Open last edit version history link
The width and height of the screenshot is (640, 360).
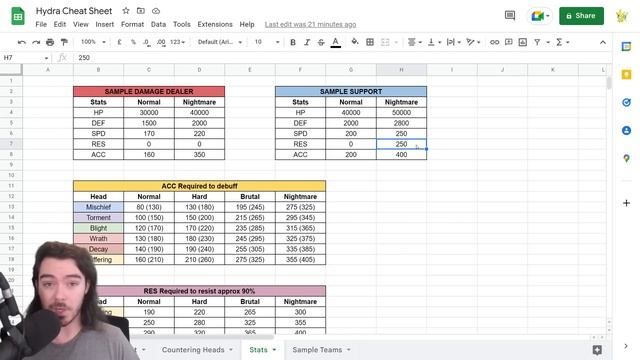click(x=310, y=24)
